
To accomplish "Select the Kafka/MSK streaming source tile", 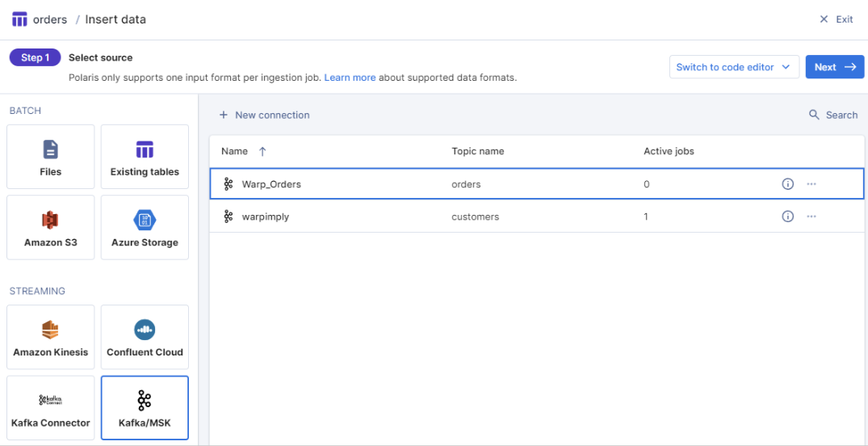I will coord(145,407).
